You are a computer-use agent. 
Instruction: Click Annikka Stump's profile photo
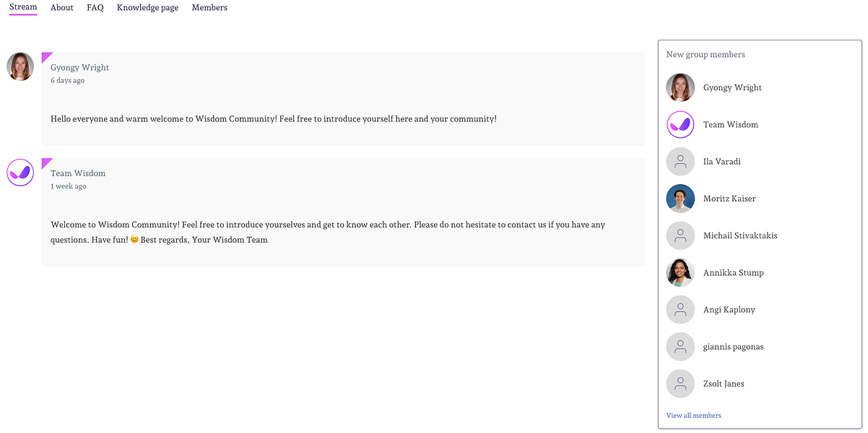pos(680,273)
